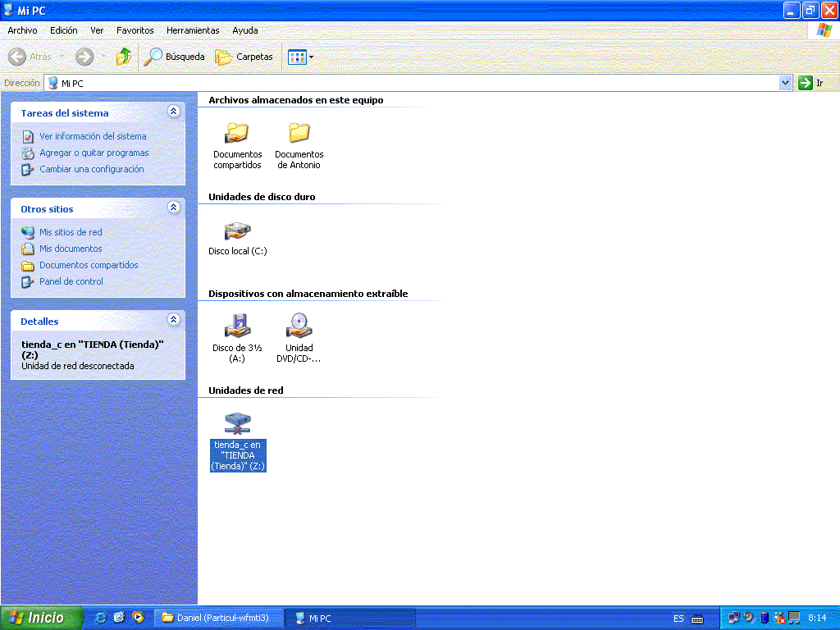Open the Ver menu
This screenshot has height=630, width=840.
click(x=97, y=30)
